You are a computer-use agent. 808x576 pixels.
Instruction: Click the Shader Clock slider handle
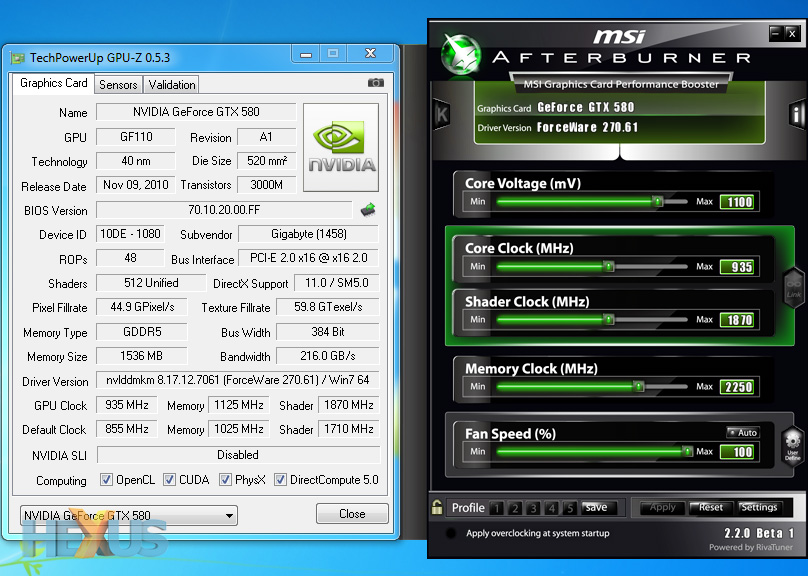coord(609,319)
